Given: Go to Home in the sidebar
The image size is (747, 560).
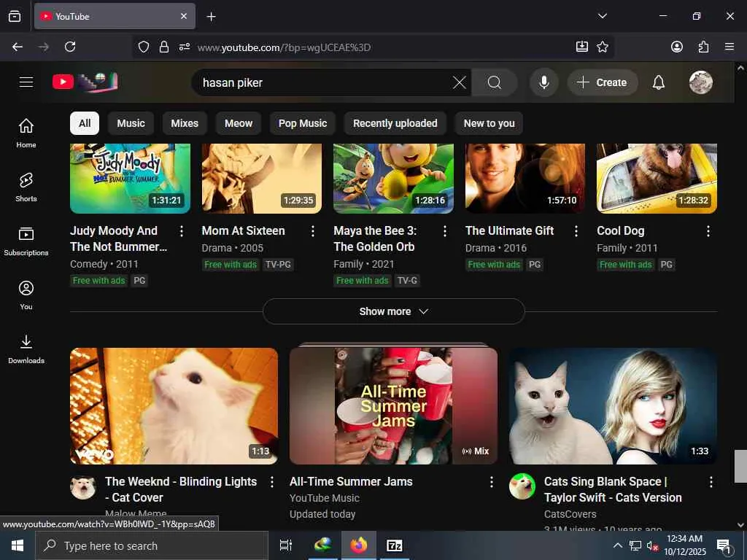Looking at the screenshot, I should [x=26, y=133].
